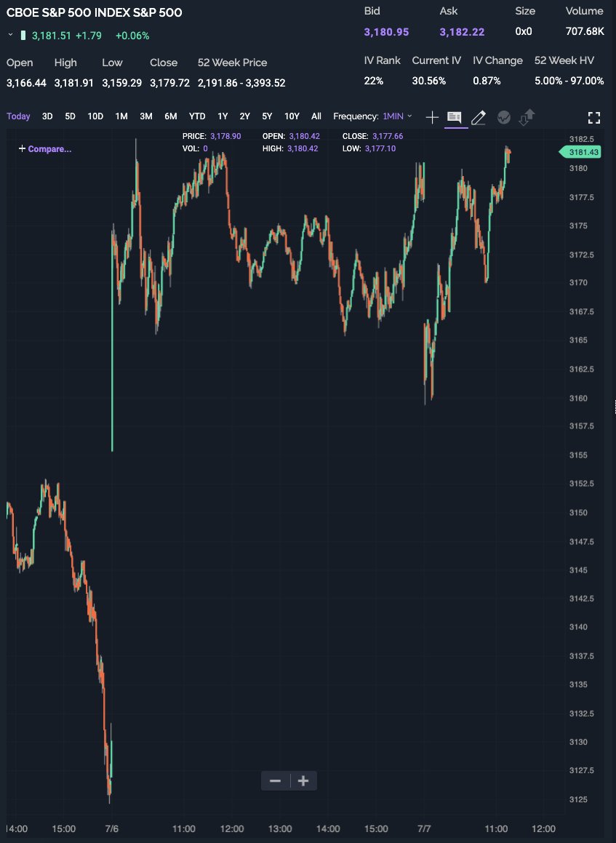Click the 7/6 date axis label
The height and width of the screenshot is (843, 616).
pos(112,828)
